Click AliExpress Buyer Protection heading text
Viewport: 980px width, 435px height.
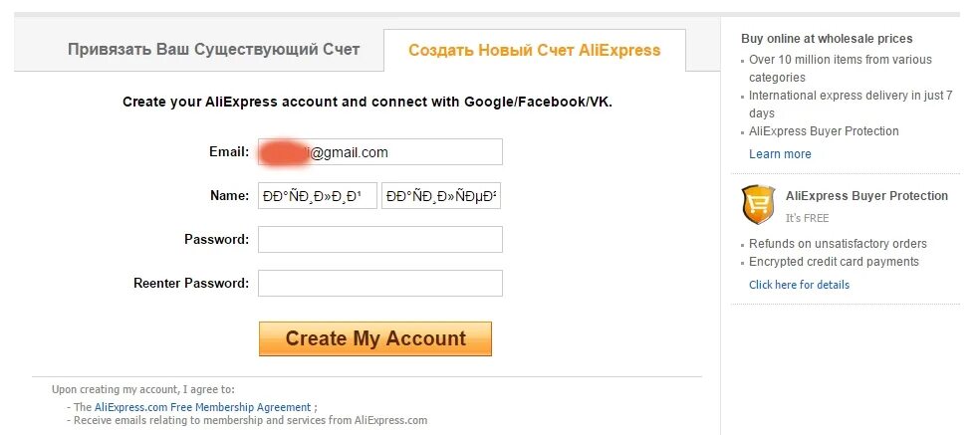(866, 196)
